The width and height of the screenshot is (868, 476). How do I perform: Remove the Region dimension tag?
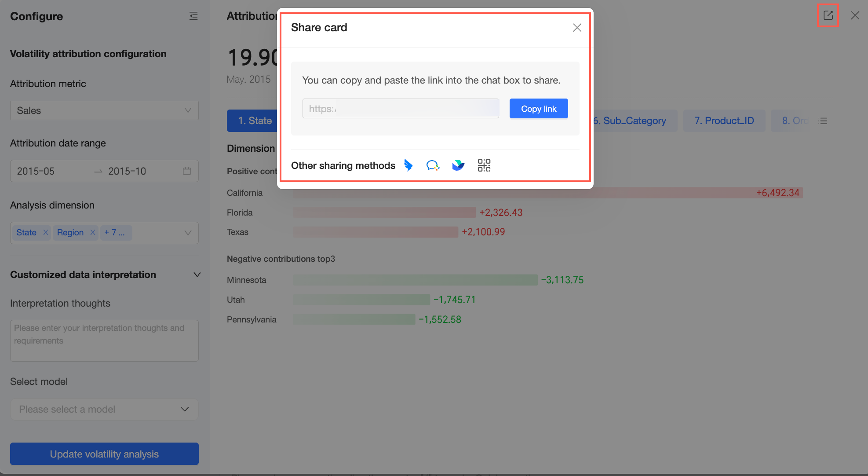point(92,232)
